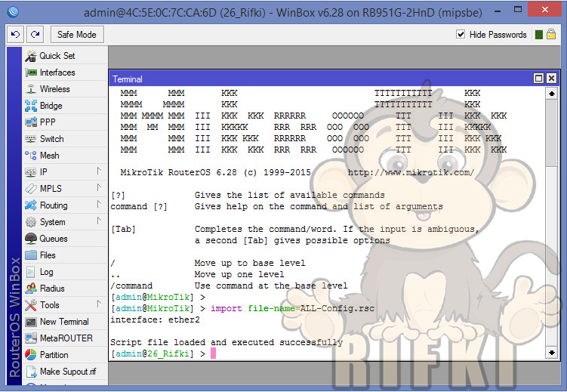Expand the Tools submenu arrow
This screenshot has height=392, width=567.
pos(99,304)
